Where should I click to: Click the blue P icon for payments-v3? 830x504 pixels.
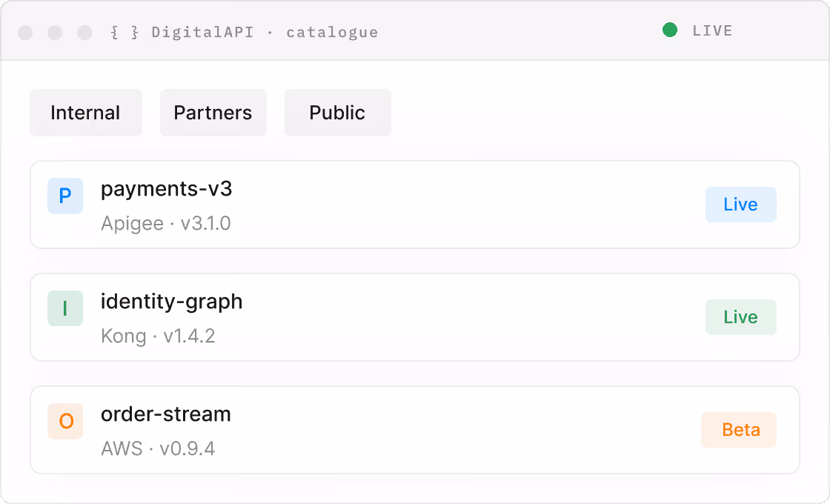point(65,196)
